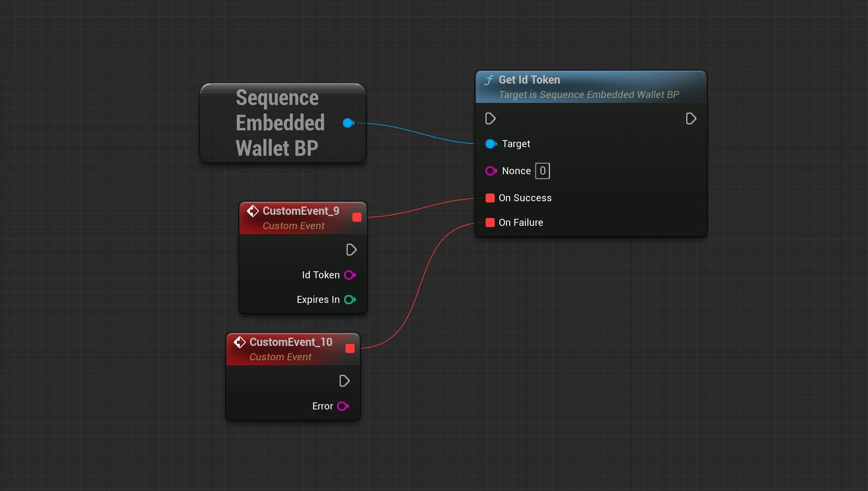868x491 pixels.
Task: Click the Get Id Token input execution pin
Action: 490,119
